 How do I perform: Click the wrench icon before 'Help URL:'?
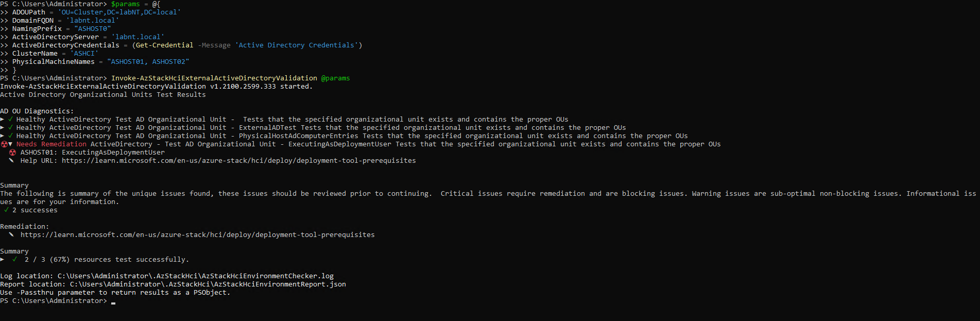coord(11,160)
